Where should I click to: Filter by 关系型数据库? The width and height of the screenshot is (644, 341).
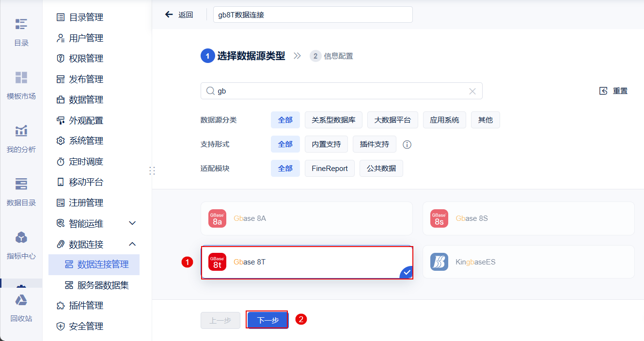coord(333,120)
